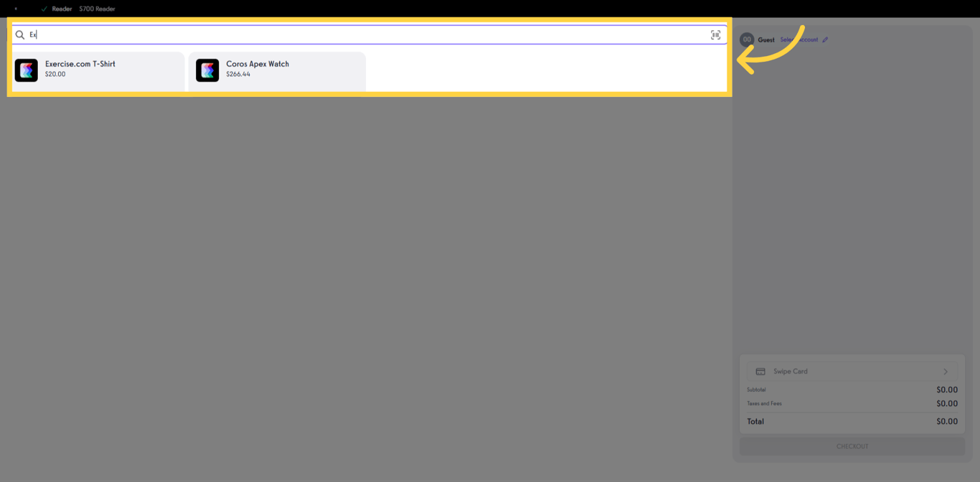Open the Swipe Card payment method

852,371
